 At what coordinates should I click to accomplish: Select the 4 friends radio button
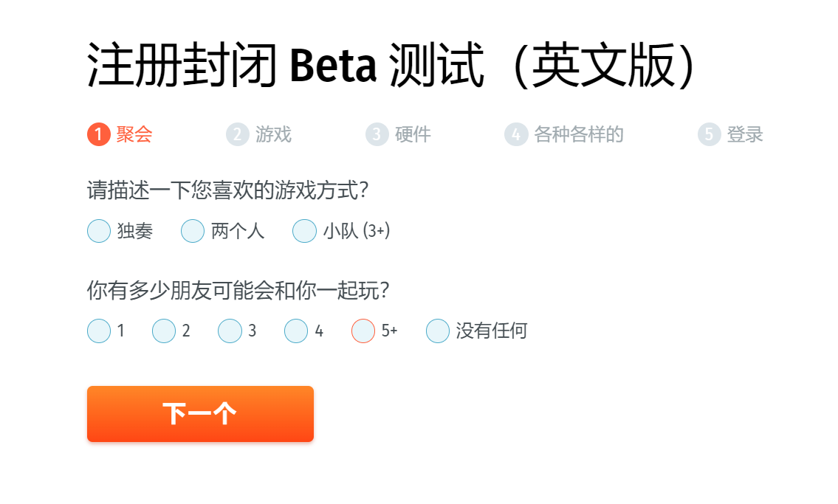[x=295, y=331]
